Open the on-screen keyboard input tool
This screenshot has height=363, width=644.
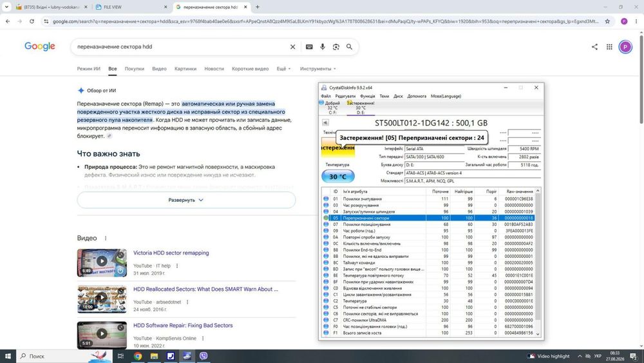pos(309,47)
